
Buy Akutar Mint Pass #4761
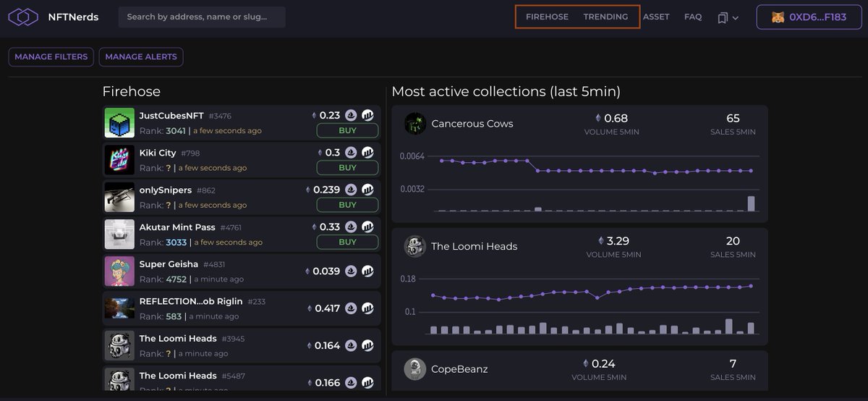tap(347, 242)
